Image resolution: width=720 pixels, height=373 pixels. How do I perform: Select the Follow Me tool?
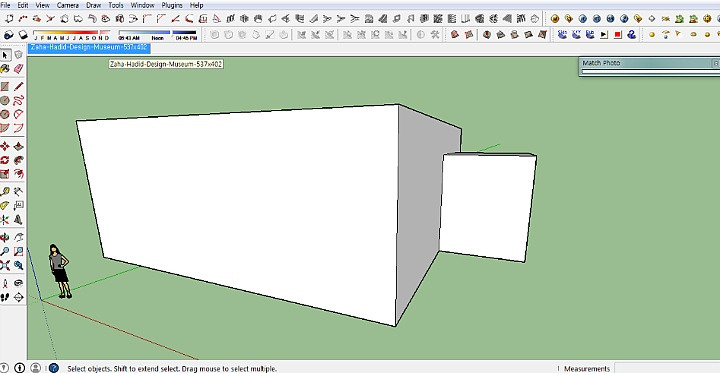tap(18, 160)
